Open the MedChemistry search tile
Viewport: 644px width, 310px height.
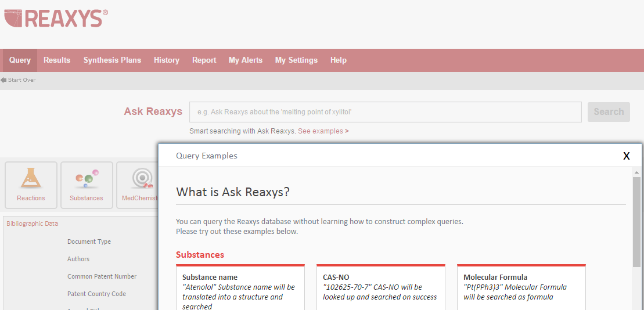[x=138, y=185]
